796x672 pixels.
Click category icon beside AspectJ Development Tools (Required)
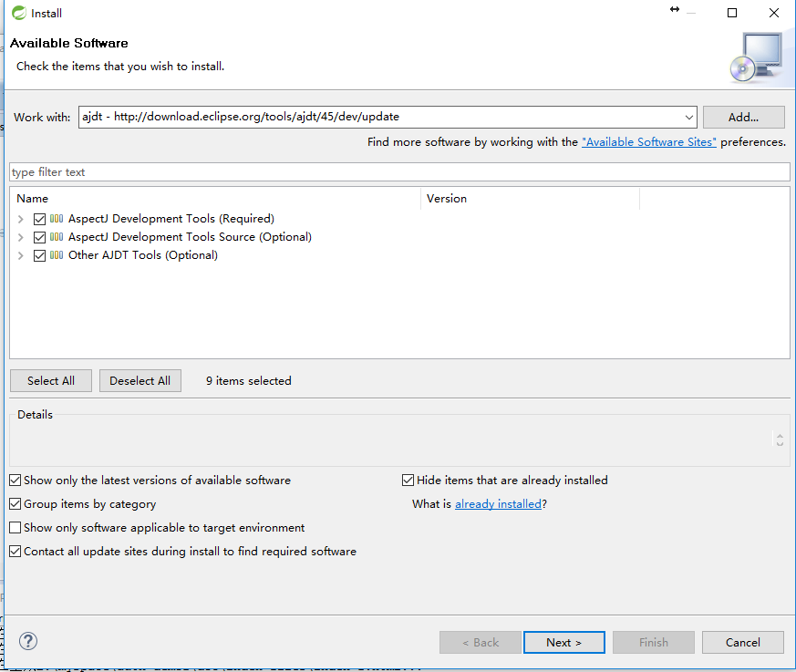click(57, 219)
